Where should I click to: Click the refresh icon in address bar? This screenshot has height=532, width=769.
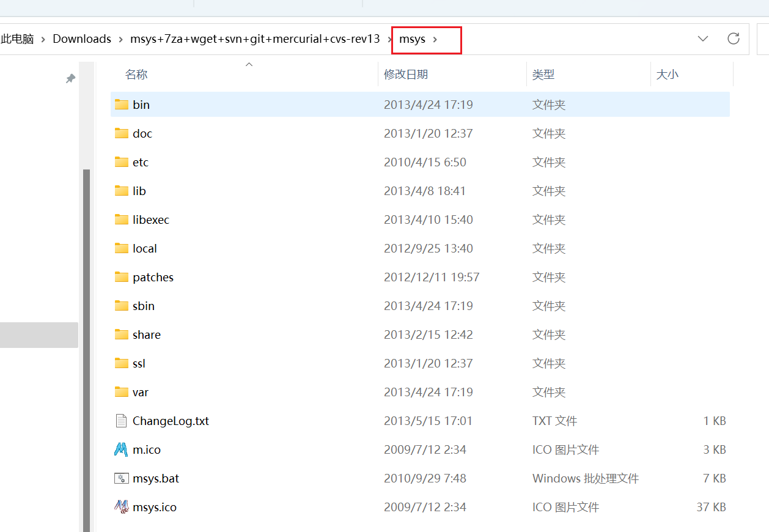[x=733, y=38]
